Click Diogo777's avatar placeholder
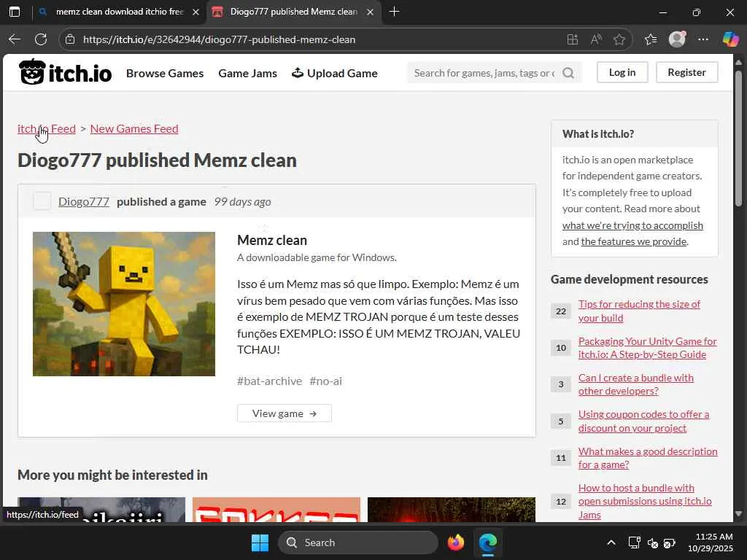The width and height of the screenshot is (747, 560). pos(42,201)
